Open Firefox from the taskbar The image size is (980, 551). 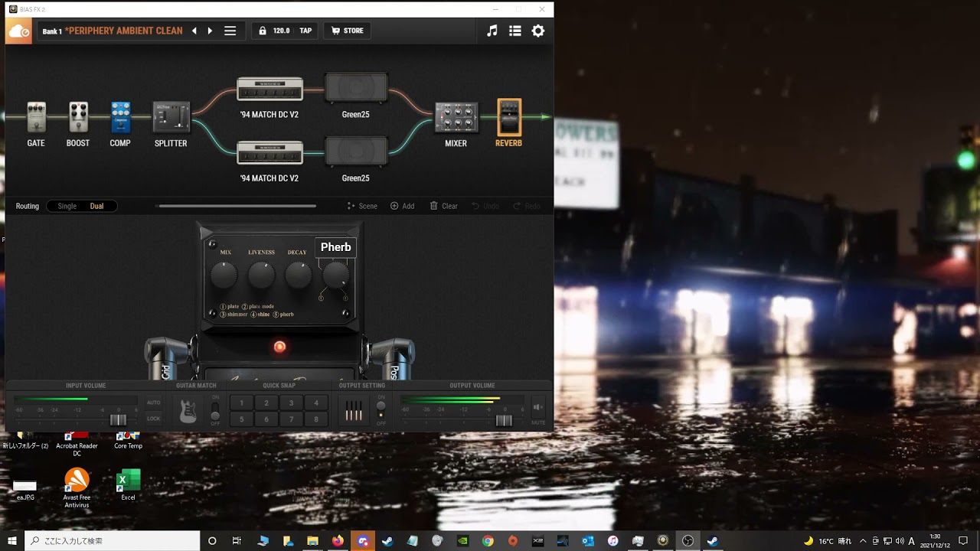pyautogui.click(x=338, y=541)
